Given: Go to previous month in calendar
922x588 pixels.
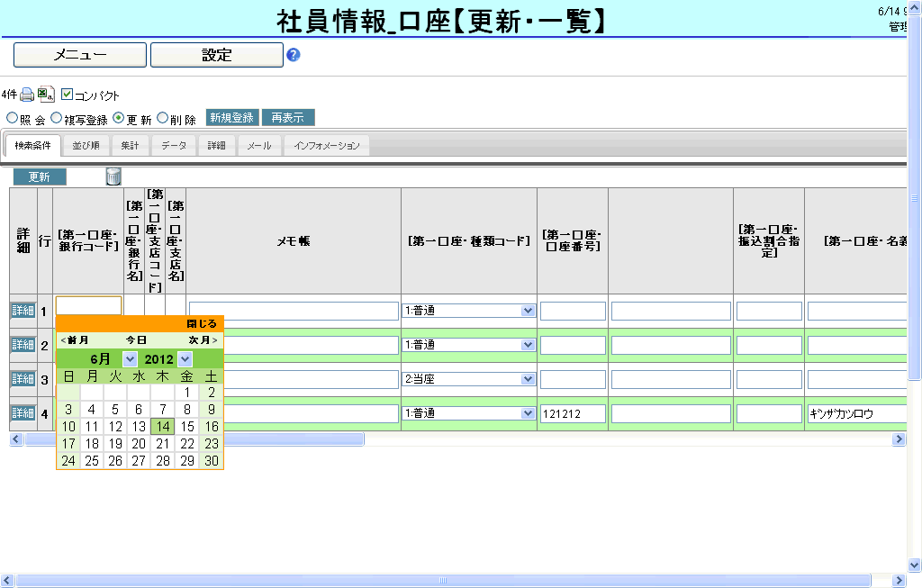Looking at the screenshot, I should click(74, 340).
